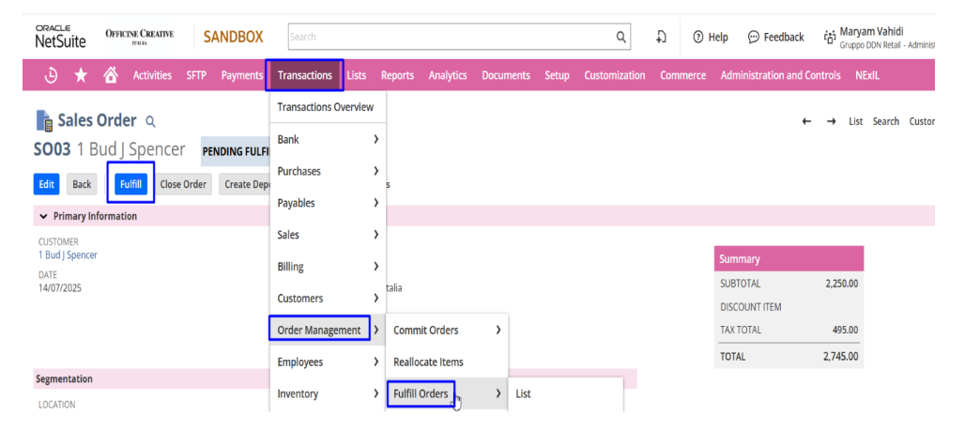Screen dimensions: 980x432
Task: Click the role switch icon beside Maryam Vahidi
Action: pos(830,37)
